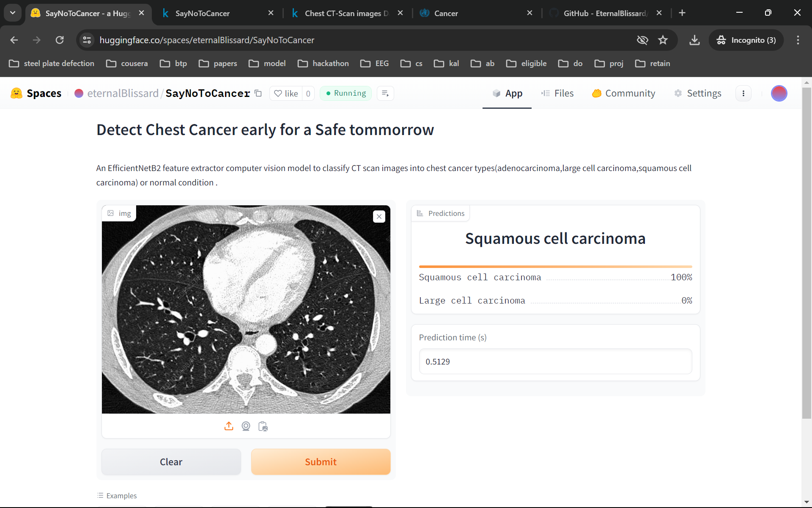Open the browser tab list dropdown arrow
This screenshot has width=812, height=508.
(12, 13)
